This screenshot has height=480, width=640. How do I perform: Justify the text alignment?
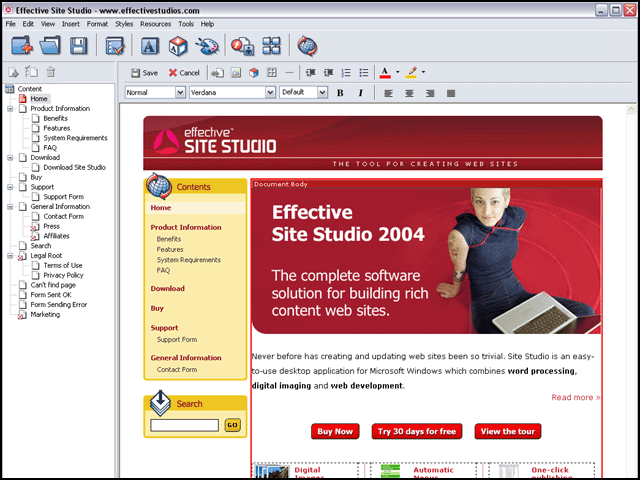[x=451, y=93]
